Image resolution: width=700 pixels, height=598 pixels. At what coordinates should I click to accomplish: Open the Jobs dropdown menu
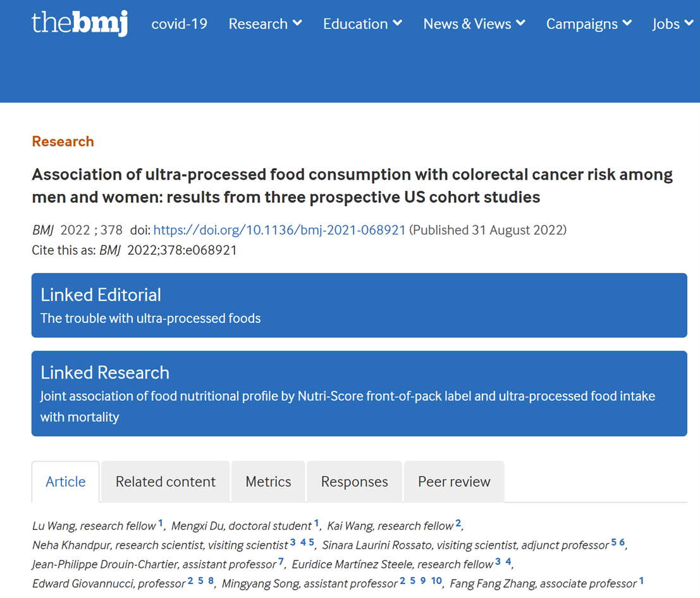[x=673, y=24]
